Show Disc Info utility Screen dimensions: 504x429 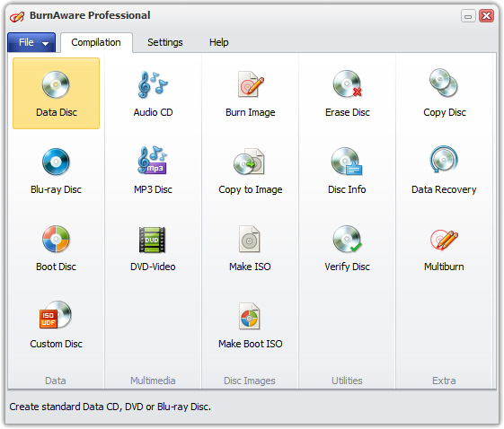347,171
